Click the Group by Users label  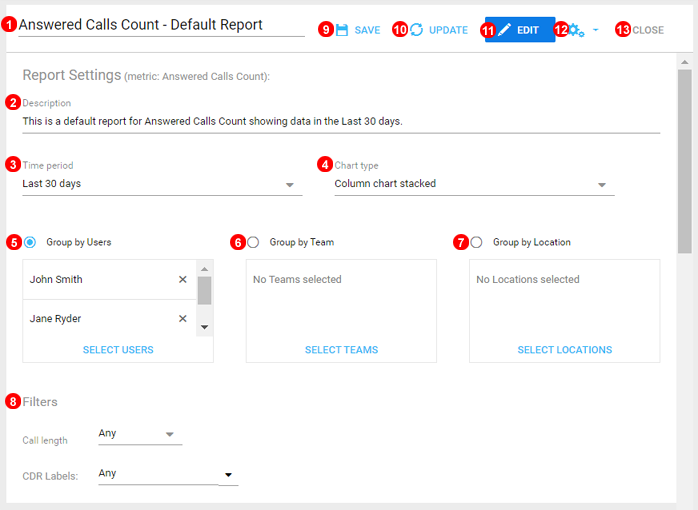coord(79,242)
